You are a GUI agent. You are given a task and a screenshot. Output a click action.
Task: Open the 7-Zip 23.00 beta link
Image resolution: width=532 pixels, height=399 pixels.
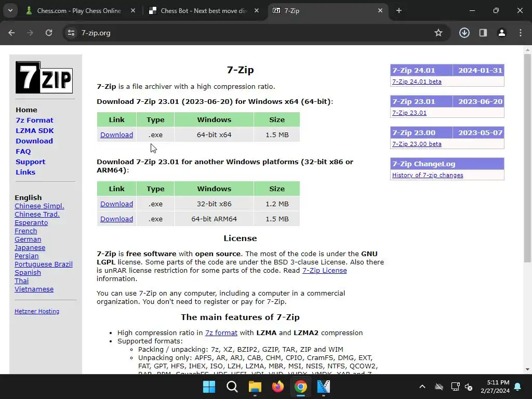(x=417, y=144)
